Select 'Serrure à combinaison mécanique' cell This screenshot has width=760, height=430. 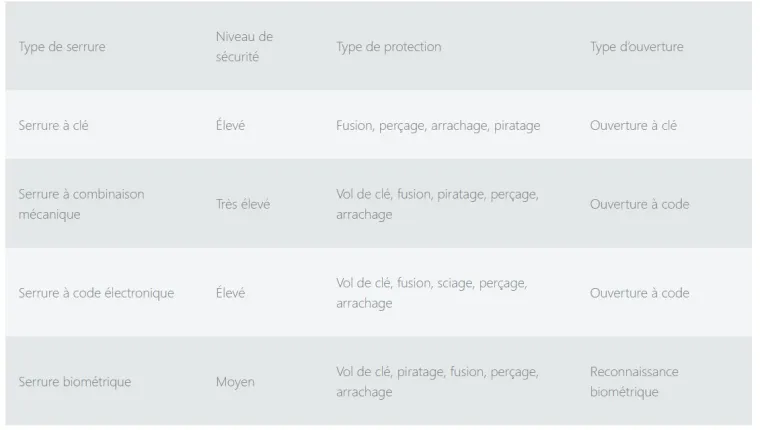81,204
